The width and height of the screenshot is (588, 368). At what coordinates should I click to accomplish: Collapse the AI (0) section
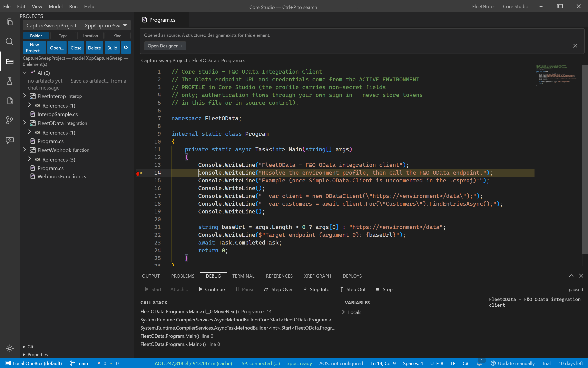[24, 73]
